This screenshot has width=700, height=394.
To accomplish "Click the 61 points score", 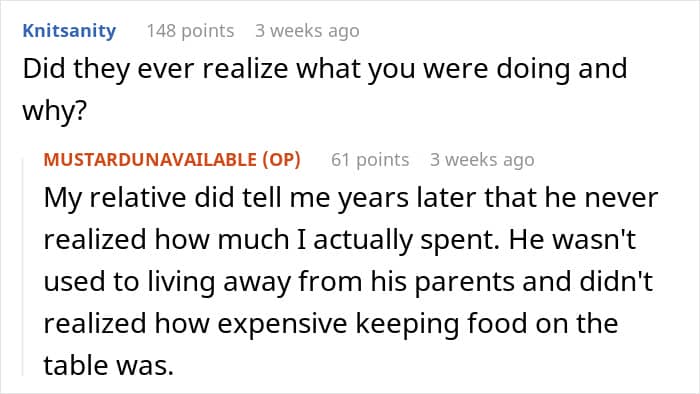I will click(370, 160).
